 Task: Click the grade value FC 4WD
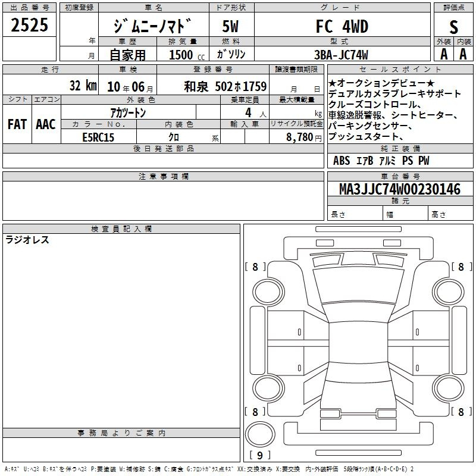pos(342,26)
